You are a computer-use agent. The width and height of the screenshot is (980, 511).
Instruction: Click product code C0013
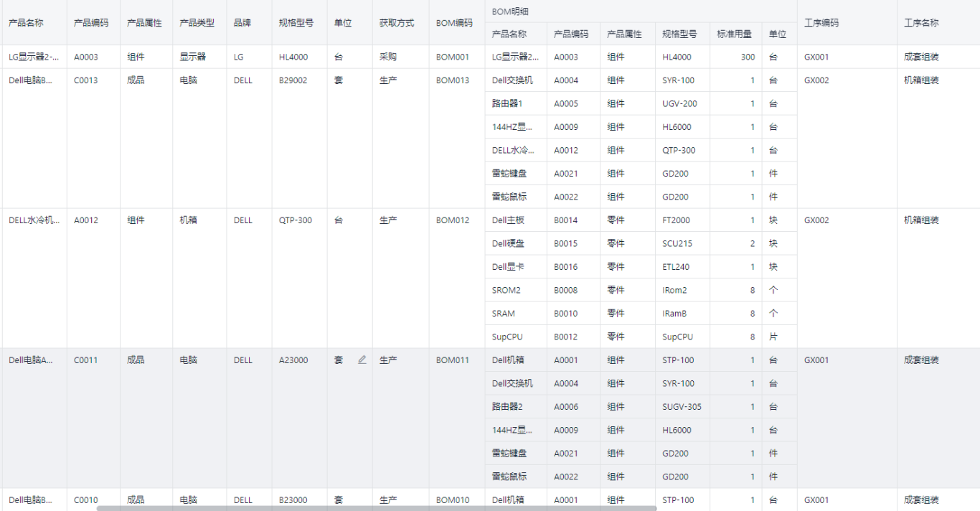point(86,80)
